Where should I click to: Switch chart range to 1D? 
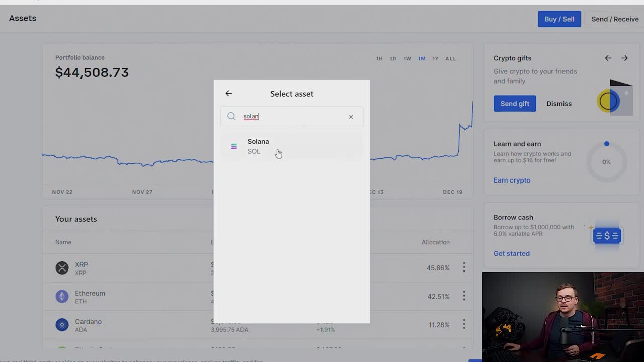393,59
